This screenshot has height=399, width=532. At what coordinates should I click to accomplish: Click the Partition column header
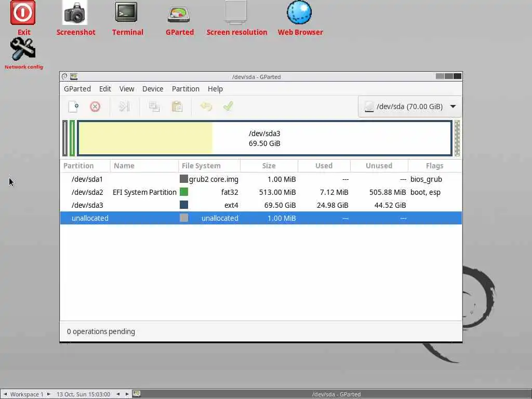click(x=85, y=166)
